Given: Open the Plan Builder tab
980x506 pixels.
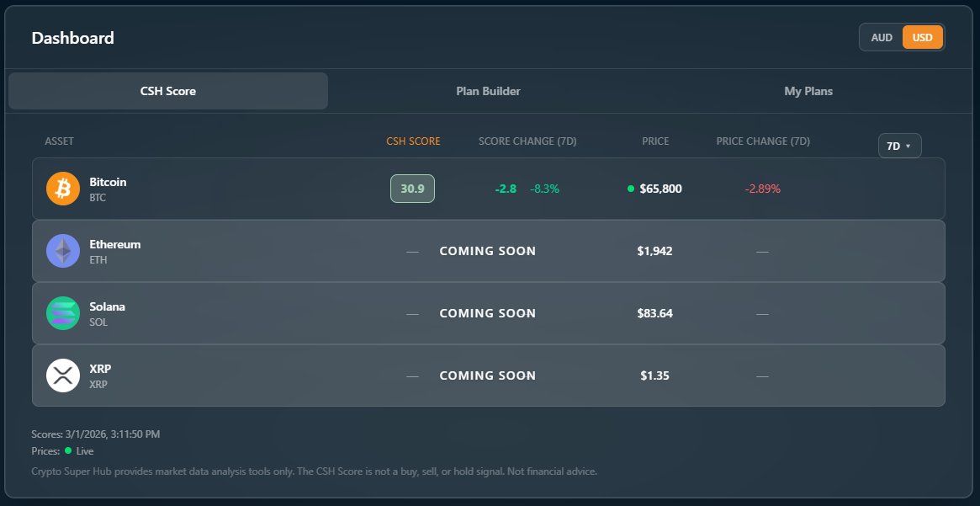Looking at the screenshot, I should click(x=488, y=91).
